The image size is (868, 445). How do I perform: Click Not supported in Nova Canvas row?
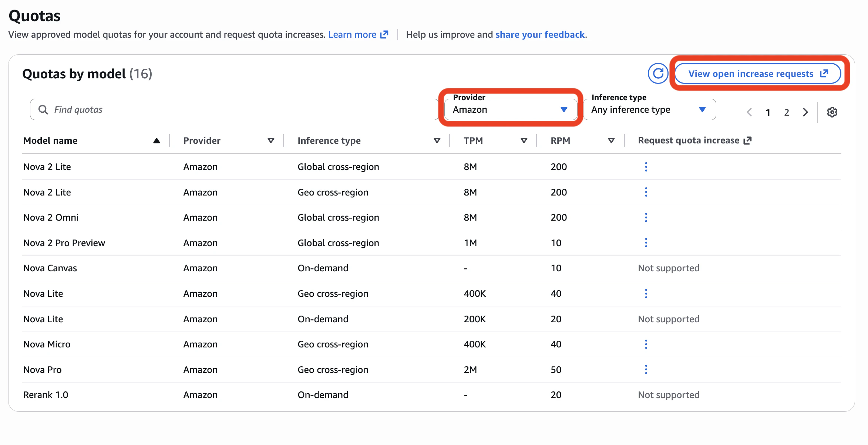(x=669, y=268)
